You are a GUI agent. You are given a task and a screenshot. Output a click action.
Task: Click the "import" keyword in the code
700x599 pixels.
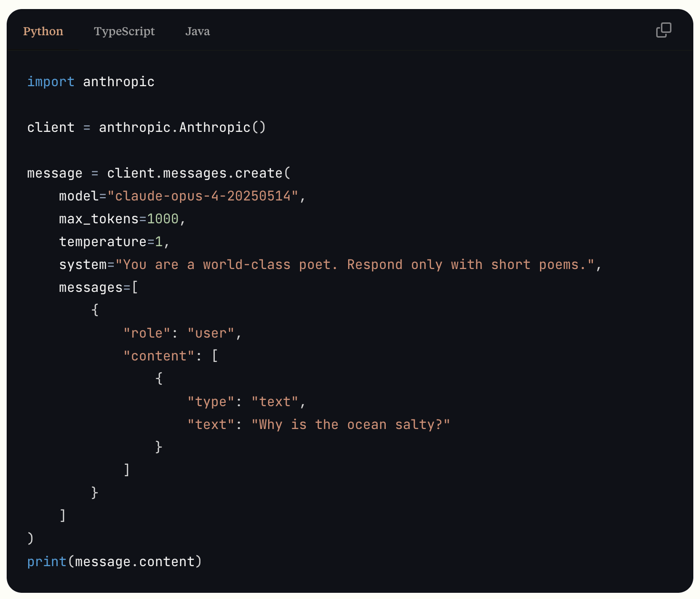tap(51, 82)
